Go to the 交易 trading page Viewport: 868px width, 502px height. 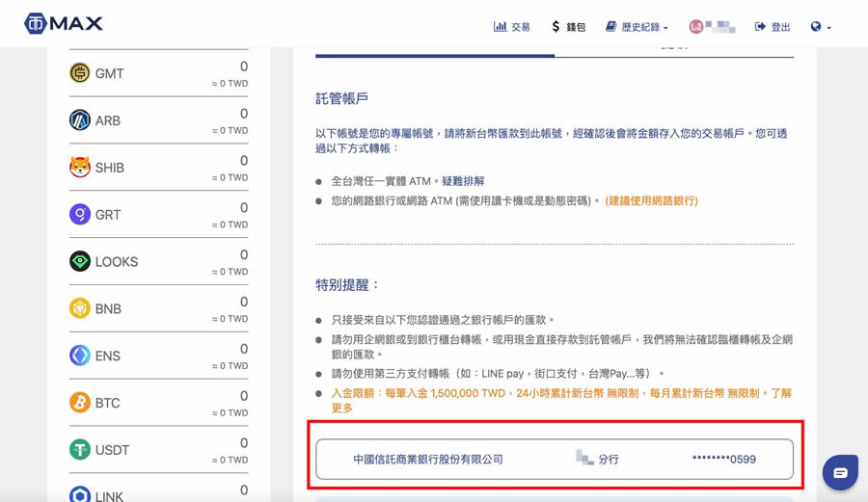click(x=512, y=27)
